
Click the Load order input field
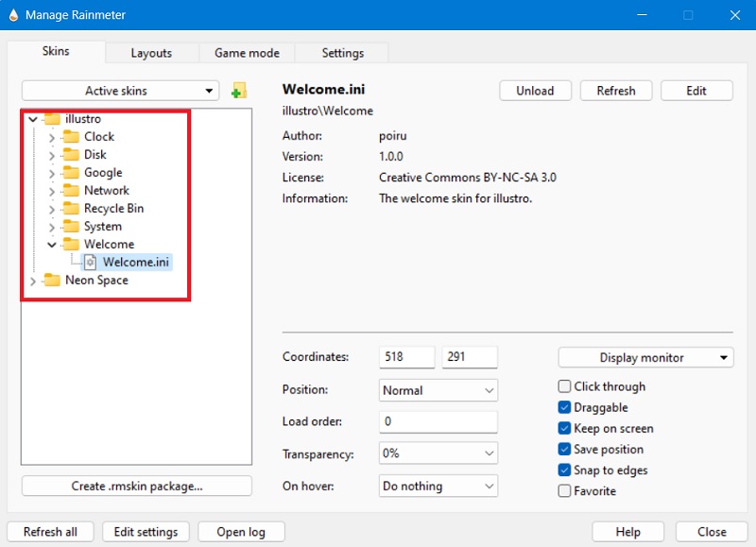(x=438, y=421)
